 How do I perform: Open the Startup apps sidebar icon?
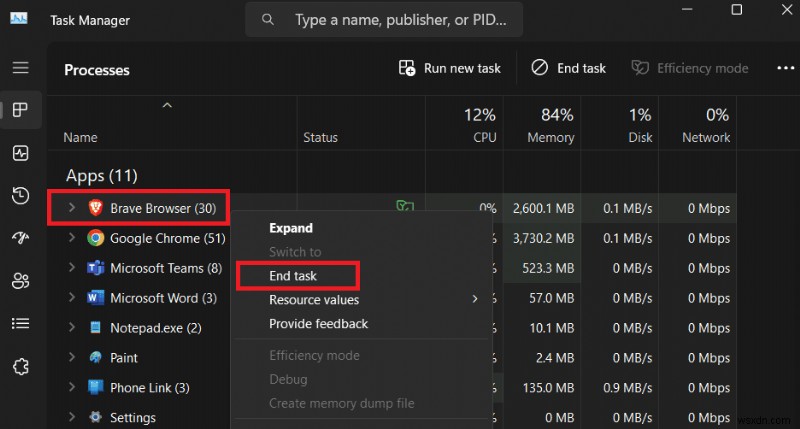point(20,238)
